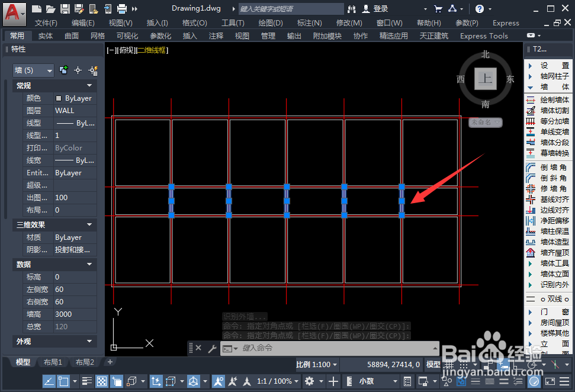Open the 比例 1:100 scale dropdown

click(316, 365)
